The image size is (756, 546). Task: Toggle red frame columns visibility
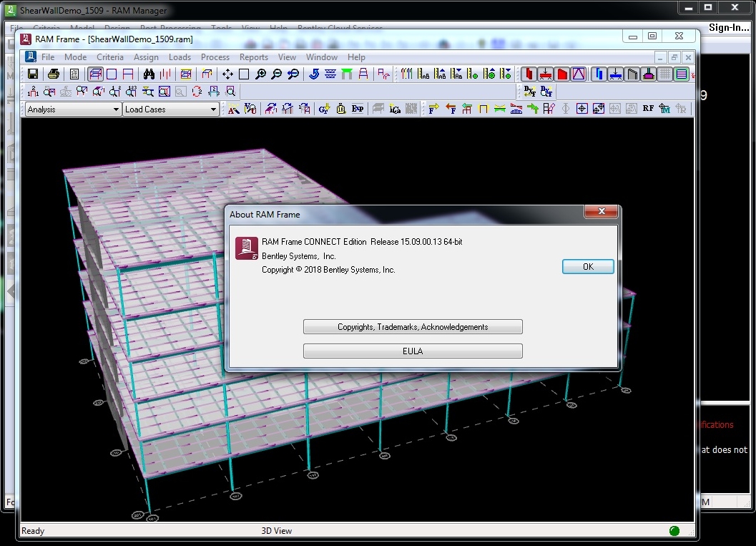pyautogui.click(x=529, y=74)
